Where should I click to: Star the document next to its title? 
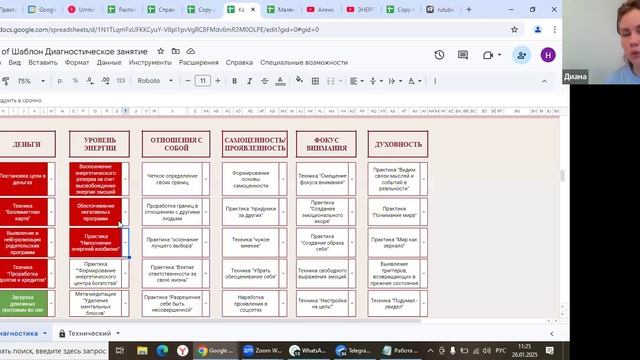point(161,51)
